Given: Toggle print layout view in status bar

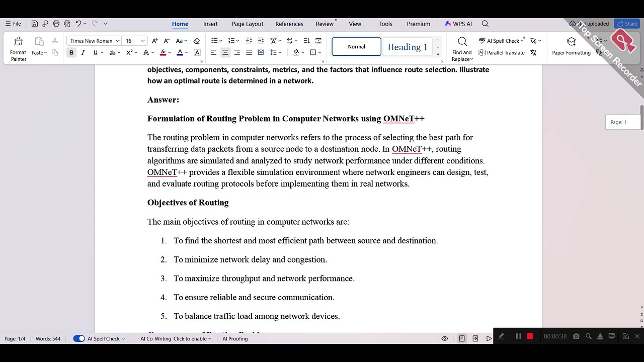Looking at the screenshot, I should coord(462,338).
